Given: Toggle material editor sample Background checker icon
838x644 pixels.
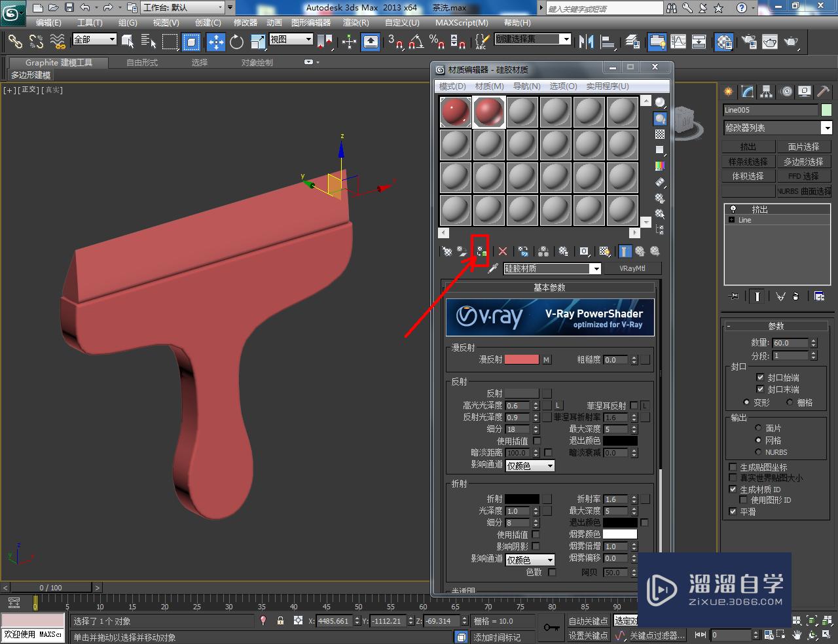Looking at the screenshot, I should (x=660, y=134).
